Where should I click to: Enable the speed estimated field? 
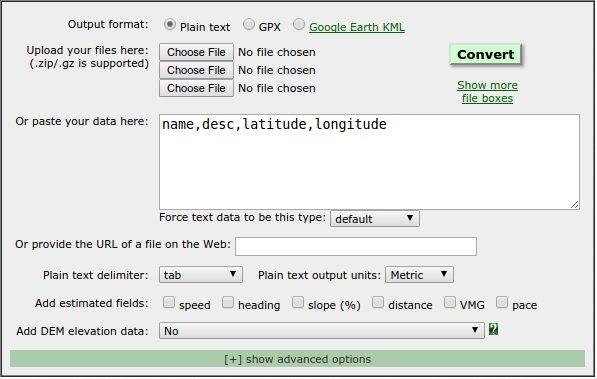pos(169,302)
